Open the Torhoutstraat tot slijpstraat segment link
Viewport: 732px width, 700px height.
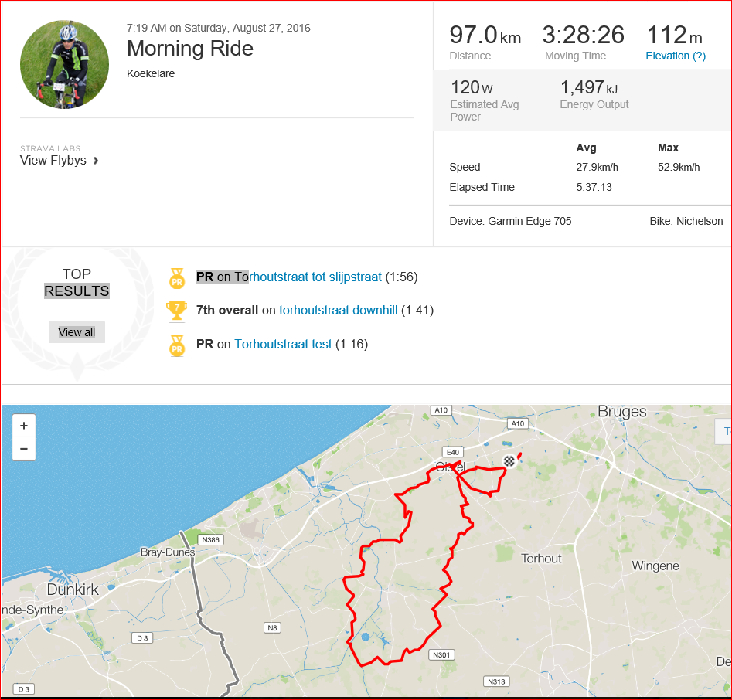point(308,277)
